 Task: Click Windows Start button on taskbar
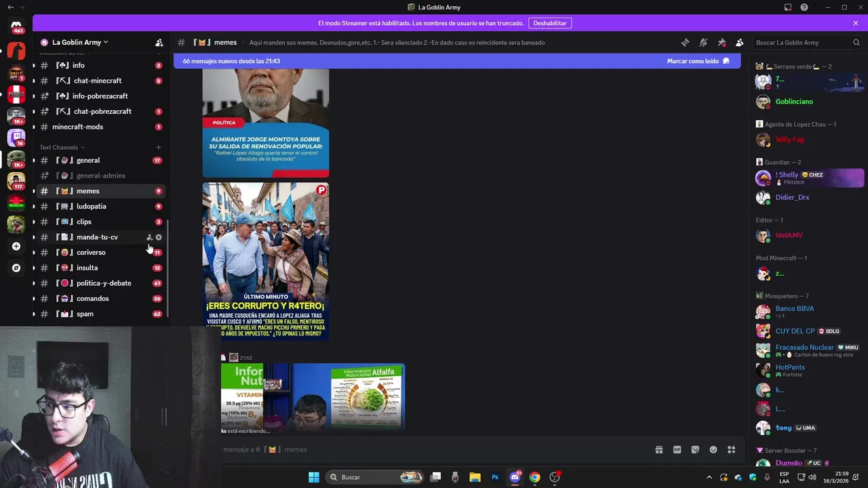click(314, 477)
